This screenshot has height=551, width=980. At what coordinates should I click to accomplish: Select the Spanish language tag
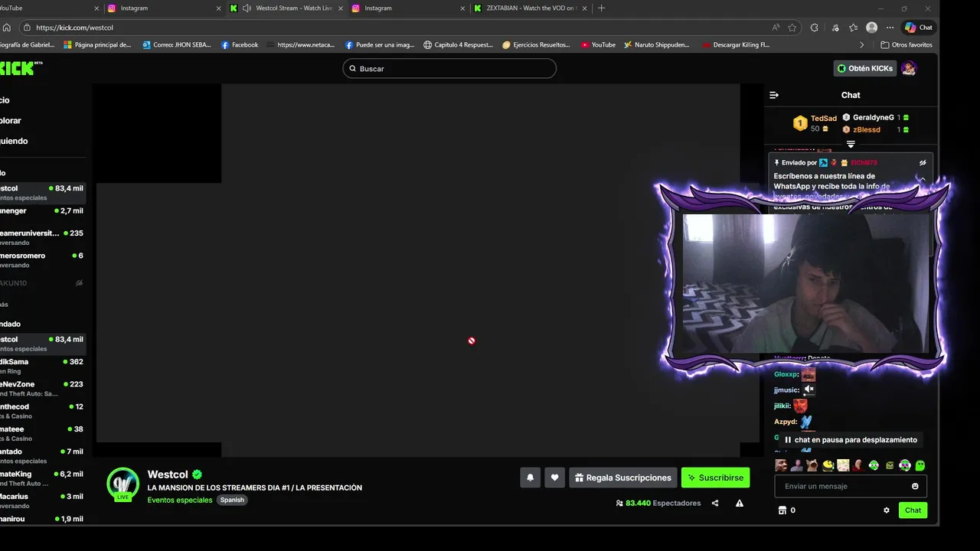[x=232, y=500]
